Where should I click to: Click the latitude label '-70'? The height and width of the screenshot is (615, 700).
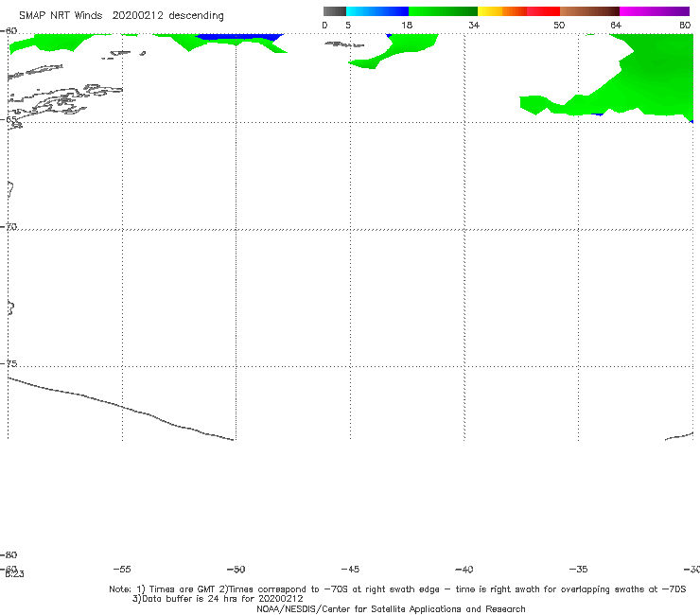[9, 227]
